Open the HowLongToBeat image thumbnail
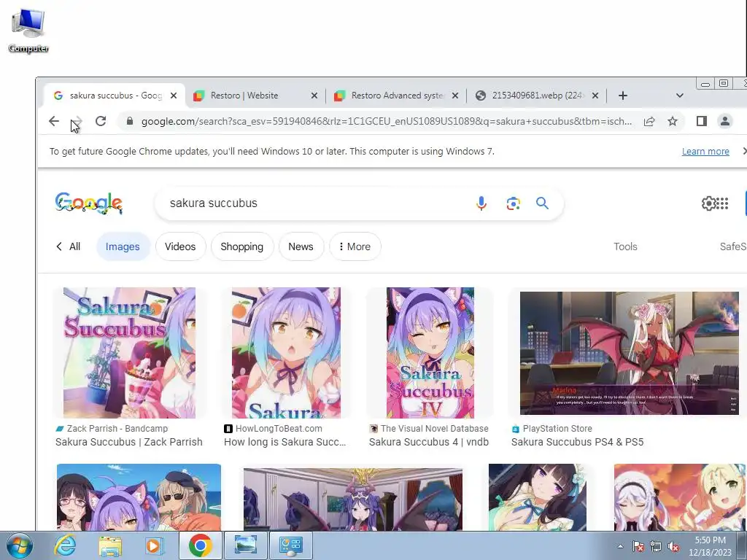 (x=286, y=353)
